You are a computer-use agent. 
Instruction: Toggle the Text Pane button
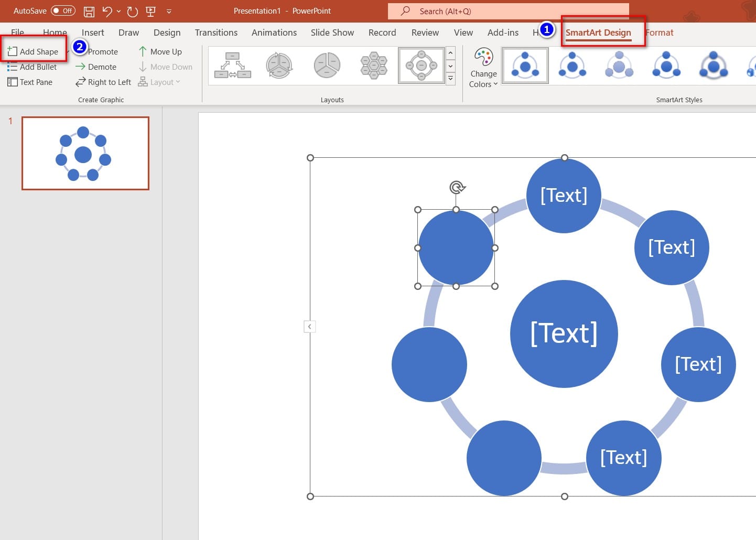30,82
